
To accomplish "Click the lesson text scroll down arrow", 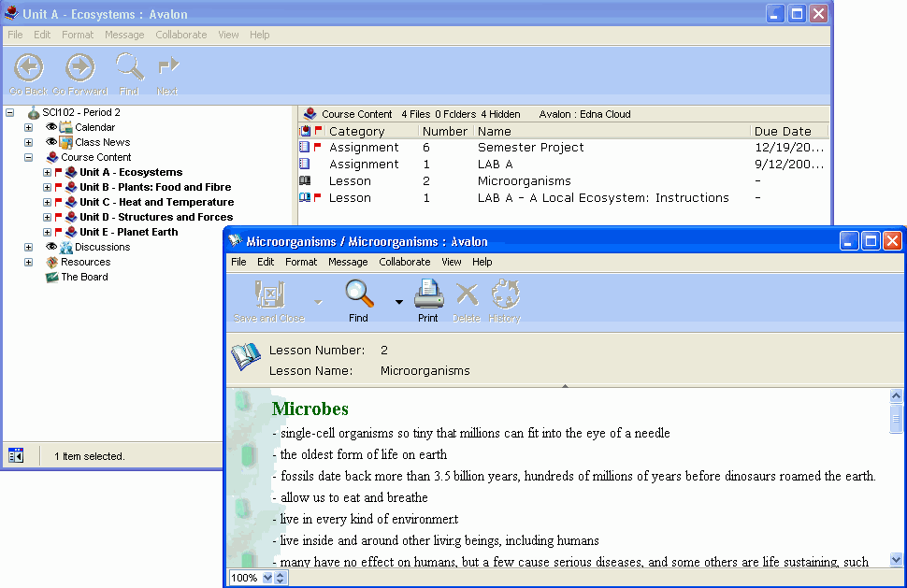I will coord(896,559).
